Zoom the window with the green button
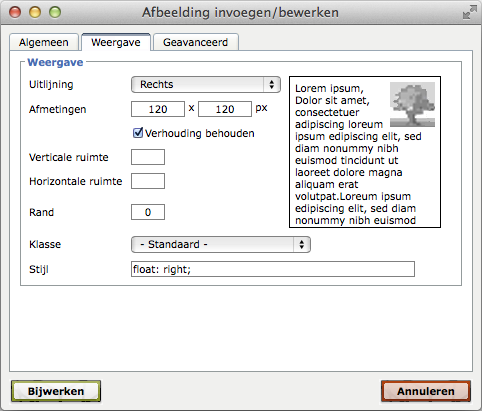 pos(55,12)
